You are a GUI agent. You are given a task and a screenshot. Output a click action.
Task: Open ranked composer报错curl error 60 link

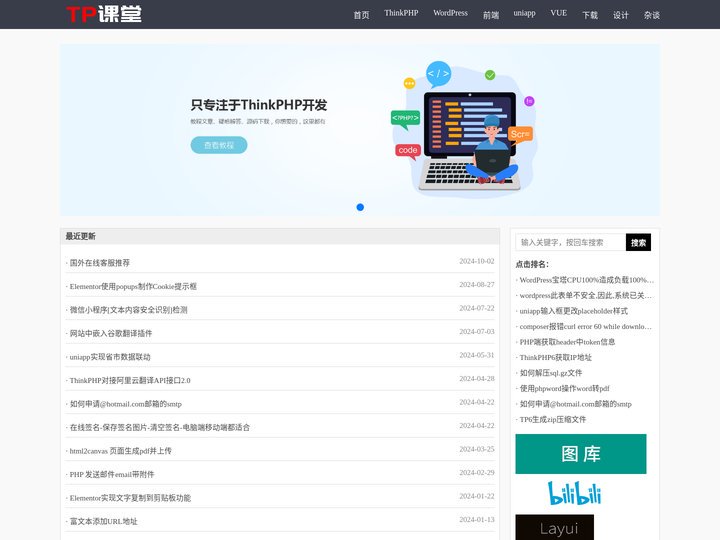coord(585,326)
